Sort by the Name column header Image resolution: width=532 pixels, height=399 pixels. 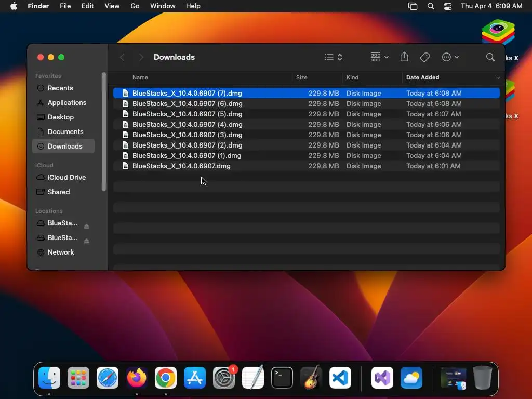(x=140, y=78)
